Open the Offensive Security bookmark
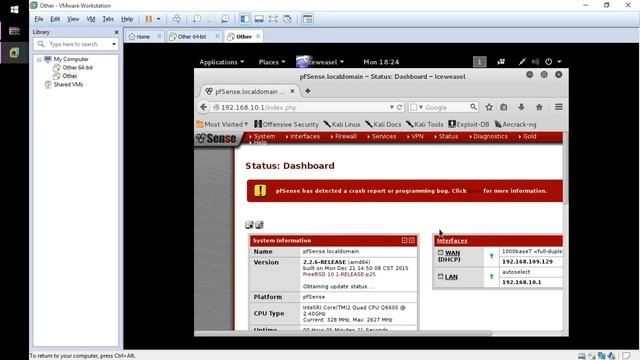 point(286,124)
